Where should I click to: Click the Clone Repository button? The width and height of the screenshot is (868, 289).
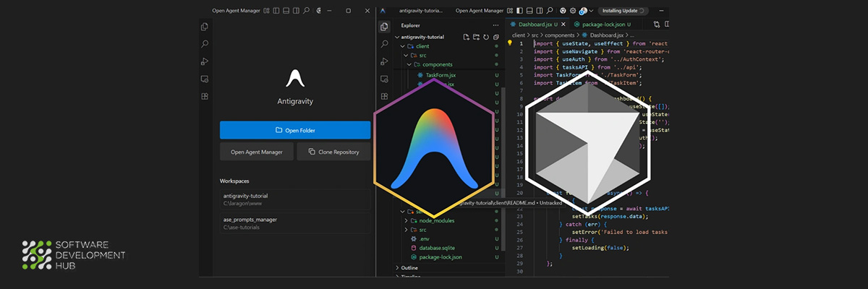click(x=334, y=152)
